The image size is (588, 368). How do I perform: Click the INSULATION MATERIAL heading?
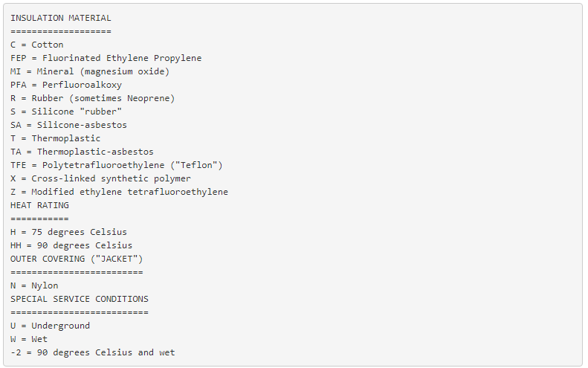(x=61, y=18)
